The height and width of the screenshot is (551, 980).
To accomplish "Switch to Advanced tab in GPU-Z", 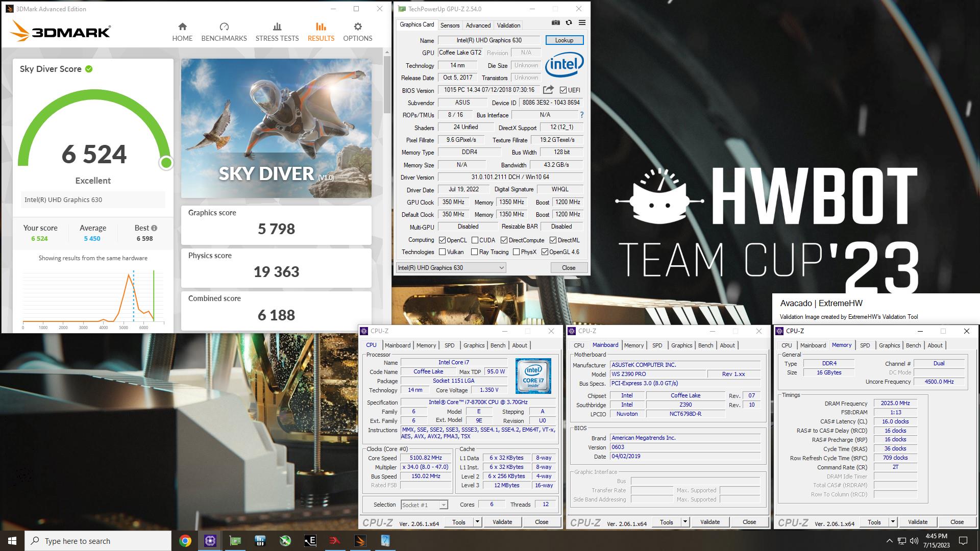I will (478, 25).
